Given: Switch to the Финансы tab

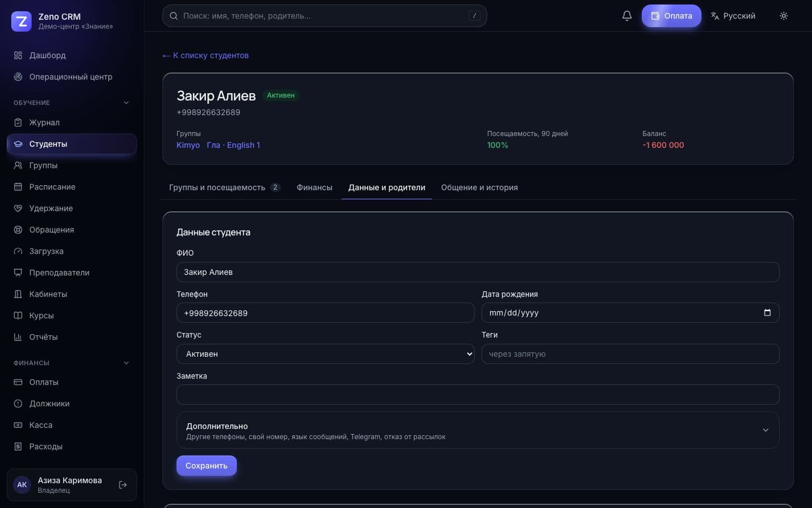Looking at the screenshot, I should [315, 187].
